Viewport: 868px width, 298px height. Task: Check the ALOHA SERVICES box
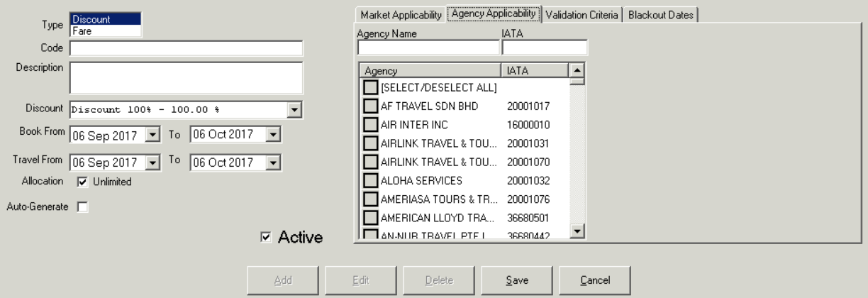click(x=371, y=180)
